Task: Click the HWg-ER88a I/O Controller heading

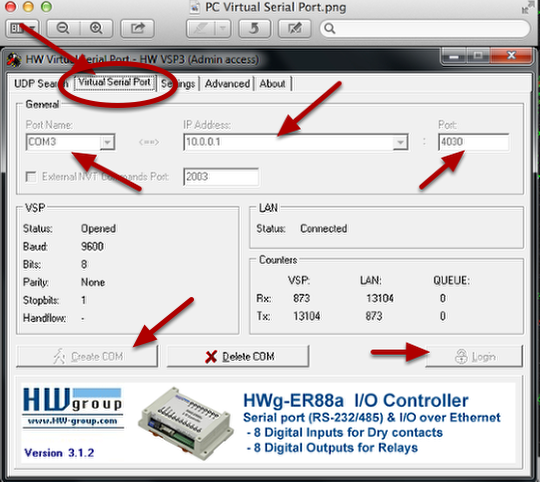Action: [x=356, y=400]
